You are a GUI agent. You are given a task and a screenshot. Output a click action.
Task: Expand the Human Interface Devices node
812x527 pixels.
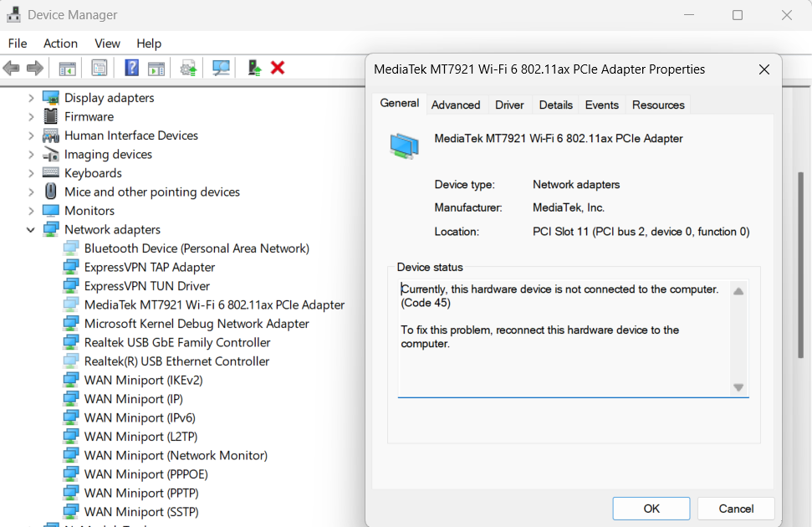pyautogui.click(x=31, y=136)
